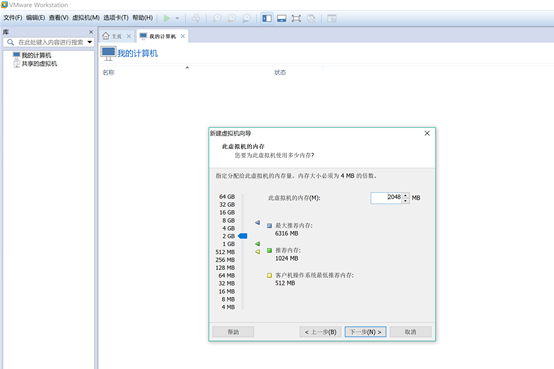Close the 库 library panel

(91, 32)
